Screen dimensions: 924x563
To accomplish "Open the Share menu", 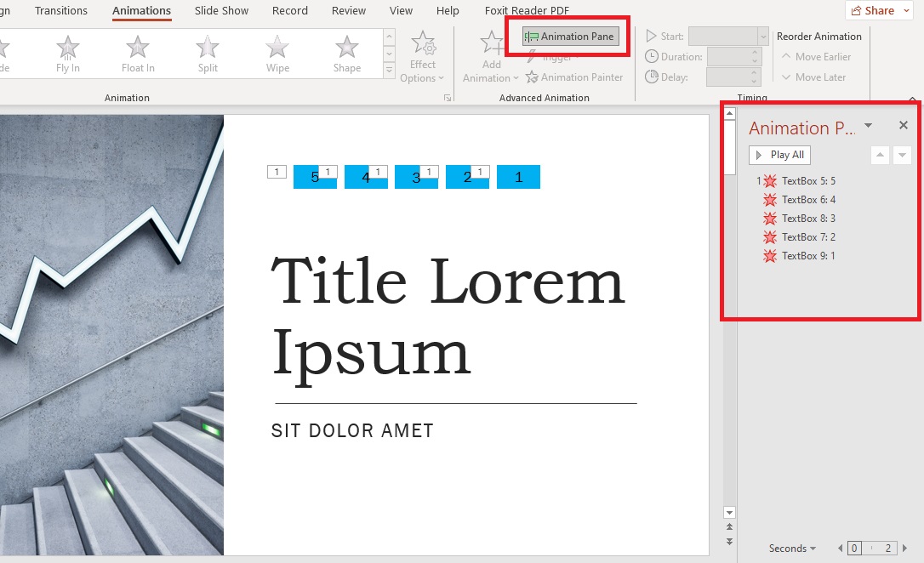I will pos(877,10).
